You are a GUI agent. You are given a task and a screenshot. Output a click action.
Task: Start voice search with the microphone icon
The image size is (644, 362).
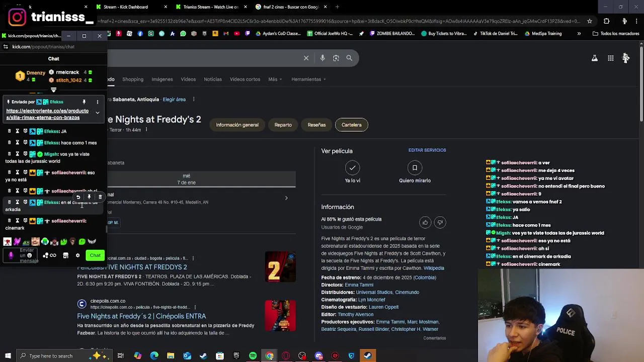click(323, 58)
